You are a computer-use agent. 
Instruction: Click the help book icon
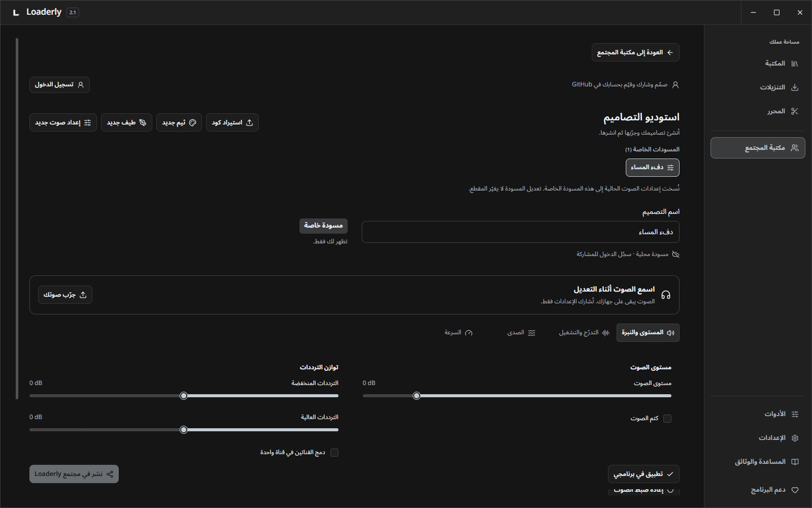795,462
